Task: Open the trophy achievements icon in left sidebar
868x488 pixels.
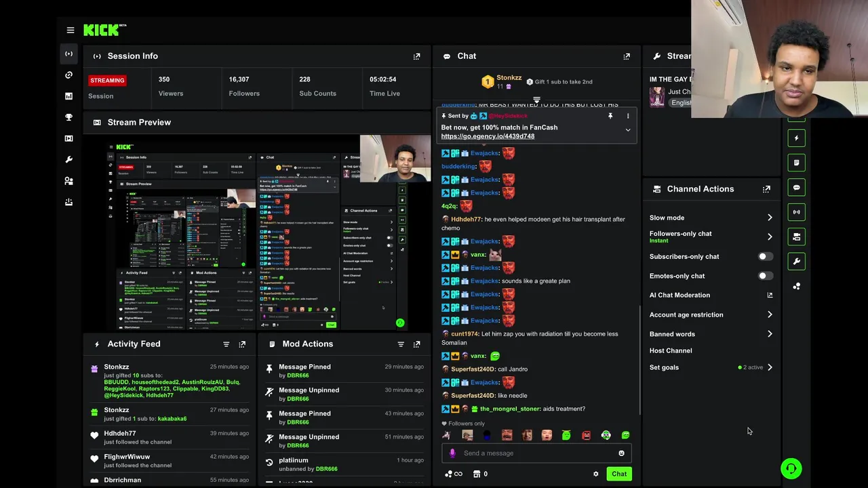Action: pos(68,117)
